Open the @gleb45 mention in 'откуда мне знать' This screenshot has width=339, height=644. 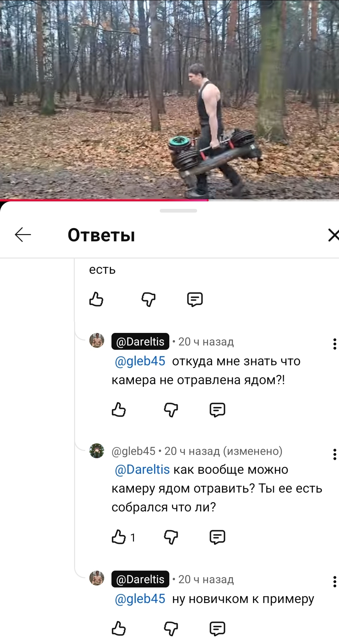140,361
